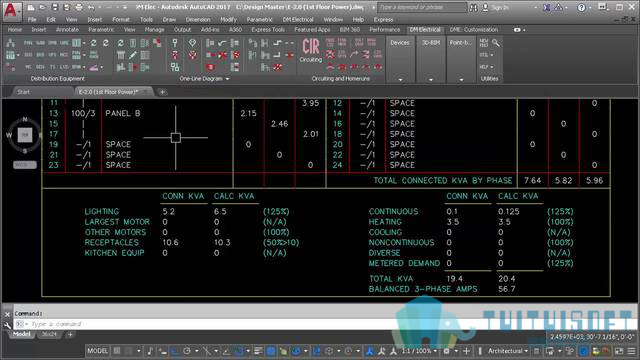Click the customization hamburger icon in status bar

[x=631, y=351]
